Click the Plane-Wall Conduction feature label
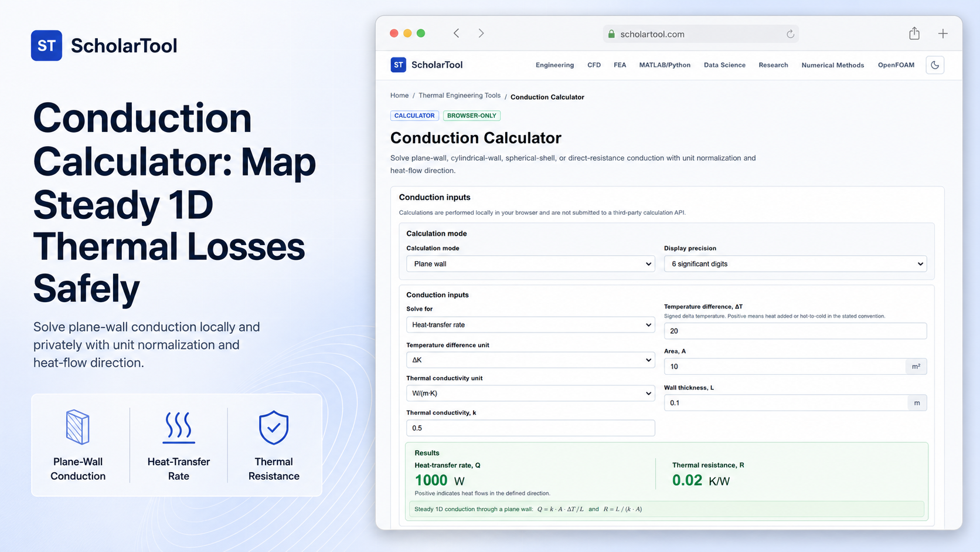 [78, 469]
